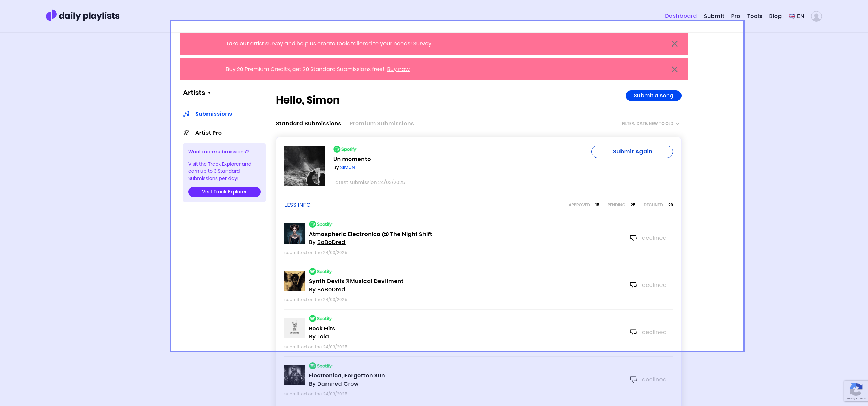Expand the Artists role dropdown
Viewport: 868px width, 406px height.
[x=197, y=93]
